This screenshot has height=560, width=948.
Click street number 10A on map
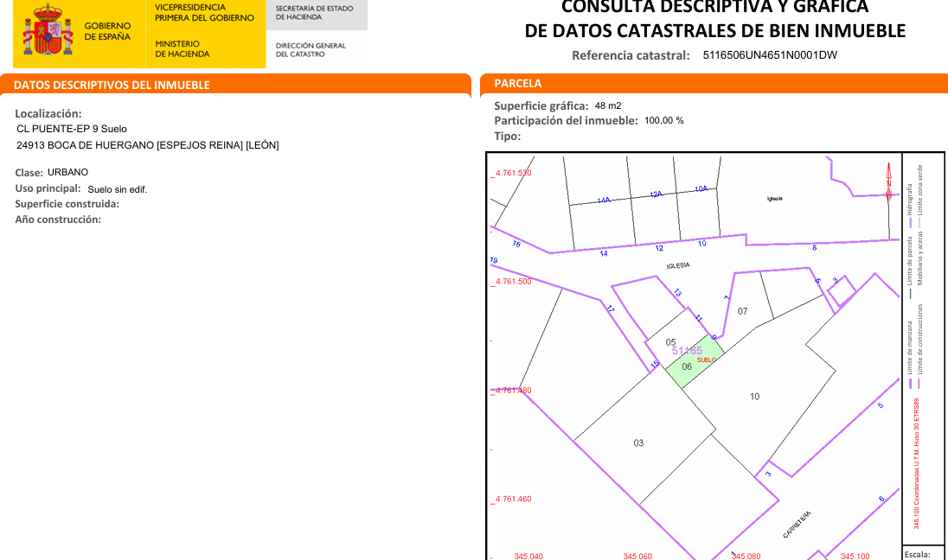click(701, 189)
